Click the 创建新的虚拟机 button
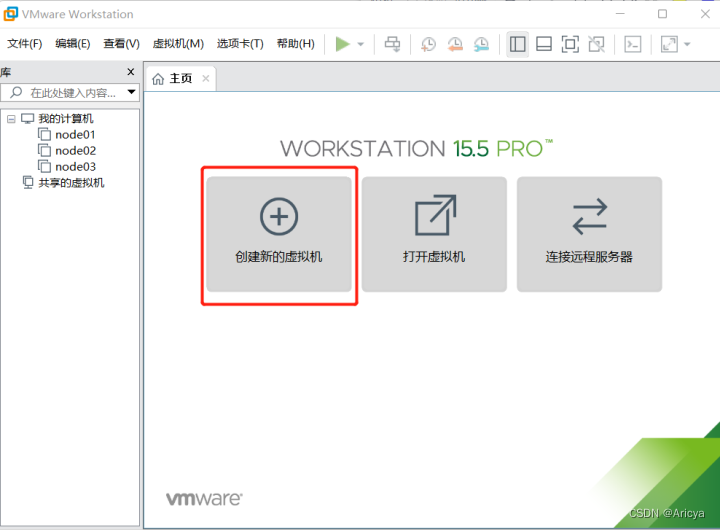The height and width of the screenshot is (530, 720). (x=279, y=234)
